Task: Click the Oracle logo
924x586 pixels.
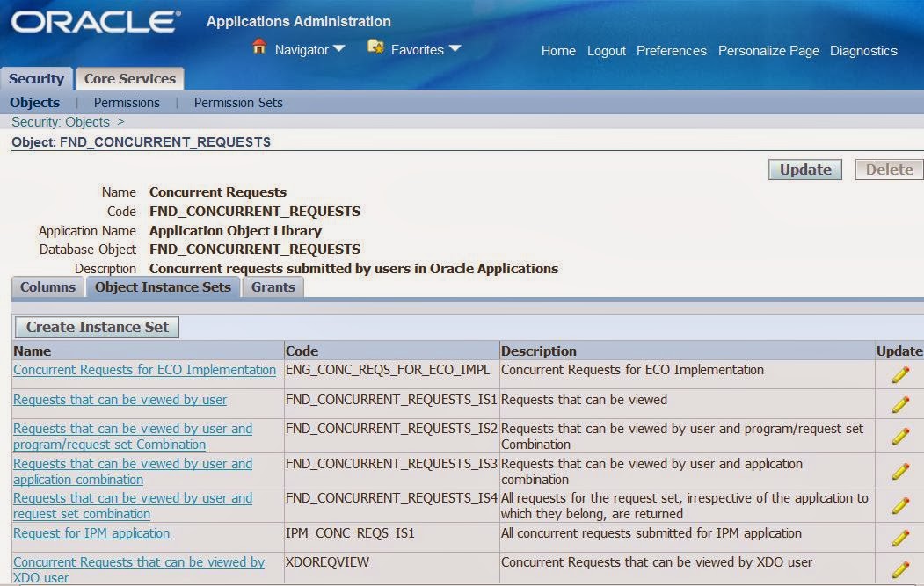Action: 96,22
